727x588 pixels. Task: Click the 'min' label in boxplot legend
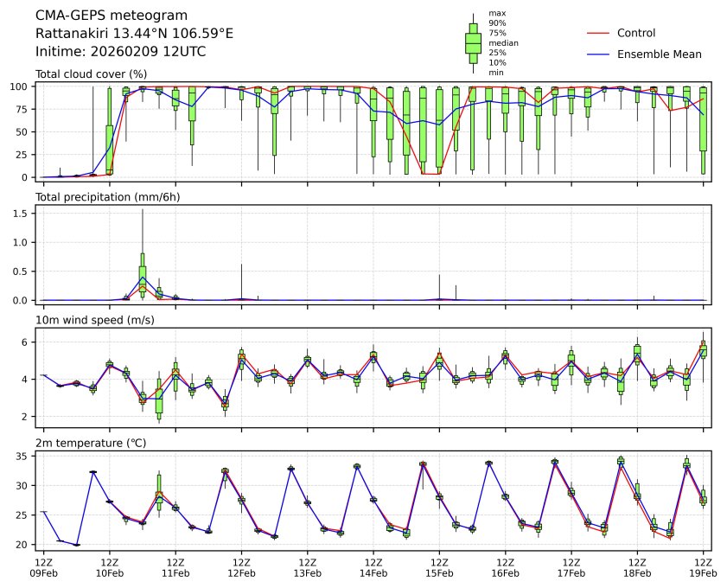point(496,73)
